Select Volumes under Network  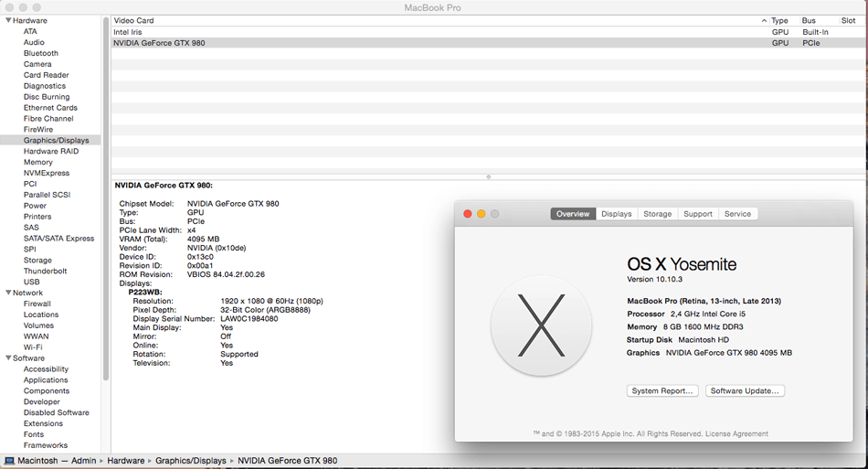coord(38,325)
